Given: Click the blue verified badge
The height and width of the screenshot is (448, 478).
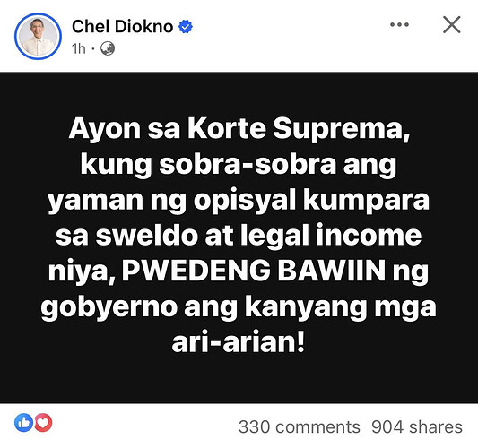Looking at the screenshot, I should point(186,27).
